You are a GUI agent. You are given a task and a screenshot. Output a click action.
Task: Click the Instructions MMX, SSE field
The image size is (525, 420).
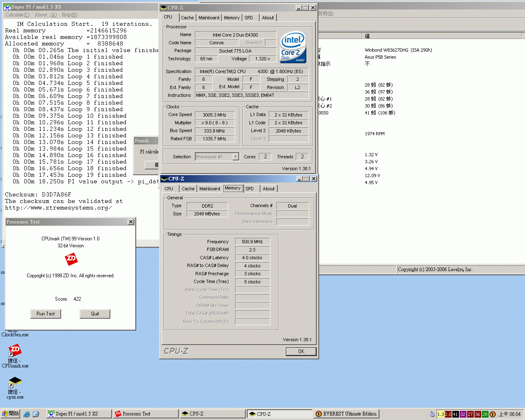252,95
